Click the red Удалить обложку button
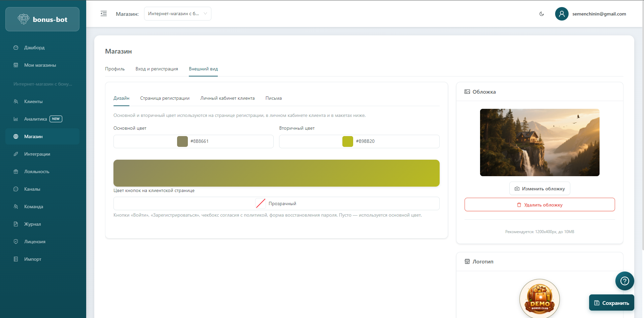644x318 pixels. coord(539,205)
